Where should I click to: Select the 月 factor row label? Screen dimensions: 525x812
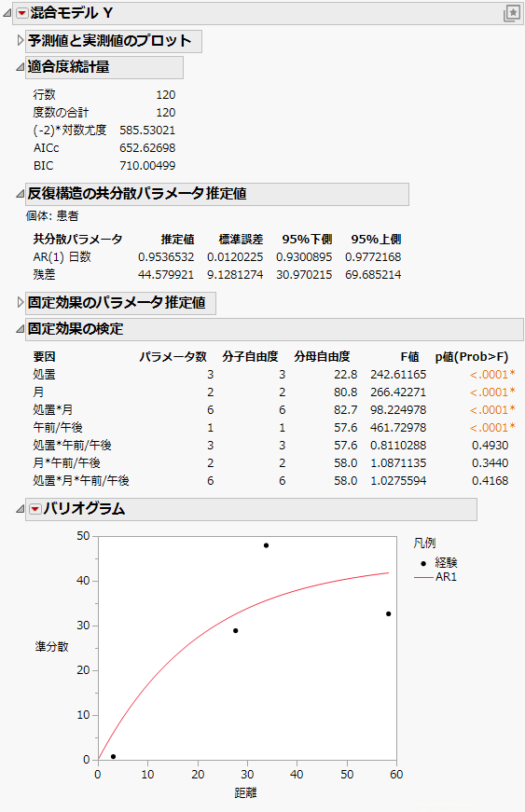39,392
